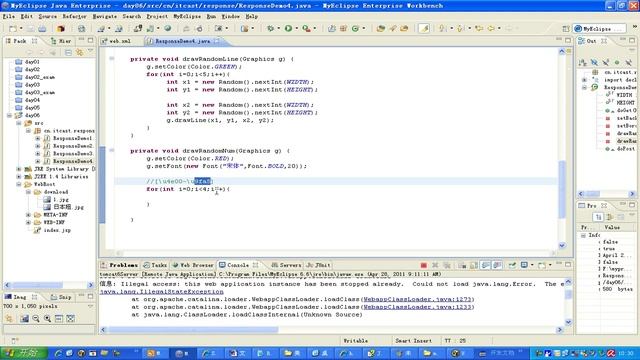Select ResponseDemo4 in Package Explorer

(68, 161)
